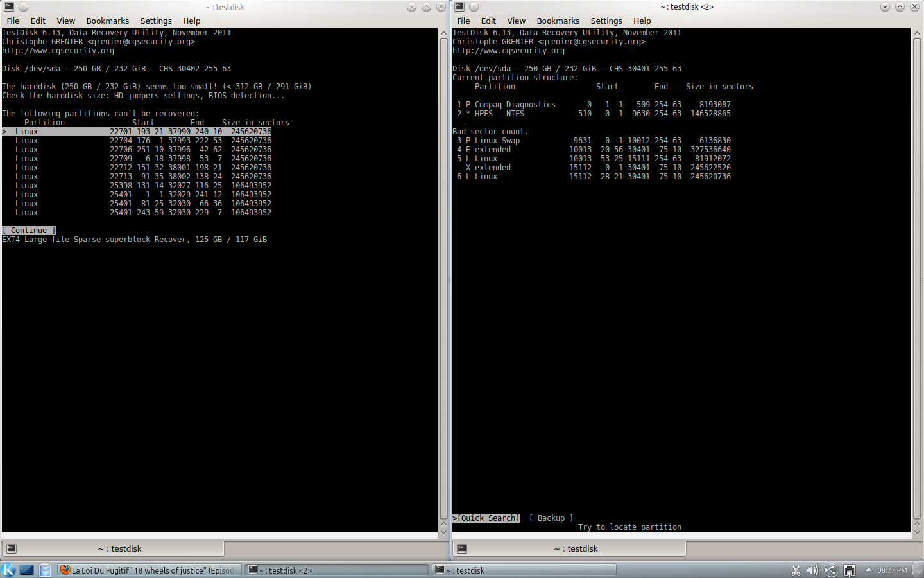Open Bookmarks menu in testdisk <2> window
Screen dimensions: 924x578
click(558, 21)
